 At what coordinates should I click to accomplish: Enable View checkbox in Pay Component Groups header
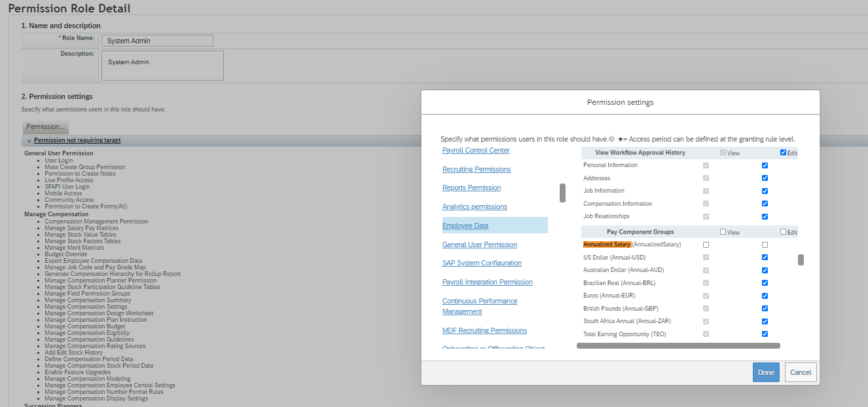[x=723, y=232]
